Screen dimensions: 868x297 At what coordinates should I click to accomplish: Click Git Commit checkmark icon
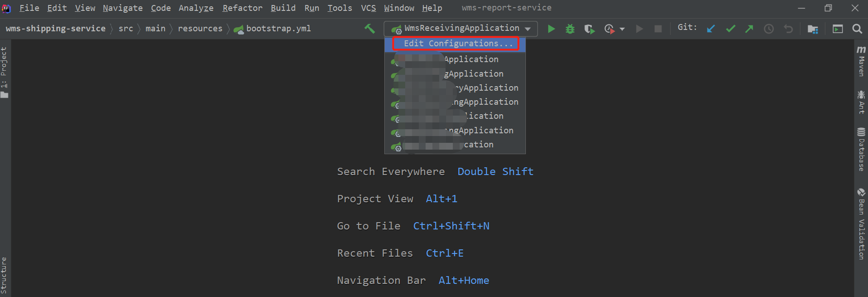730,29
